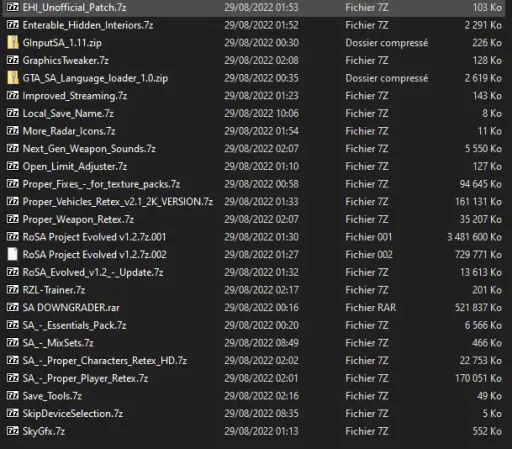
Task: Select the file name SkipDeviceSelection.7z
Action: 73,414
